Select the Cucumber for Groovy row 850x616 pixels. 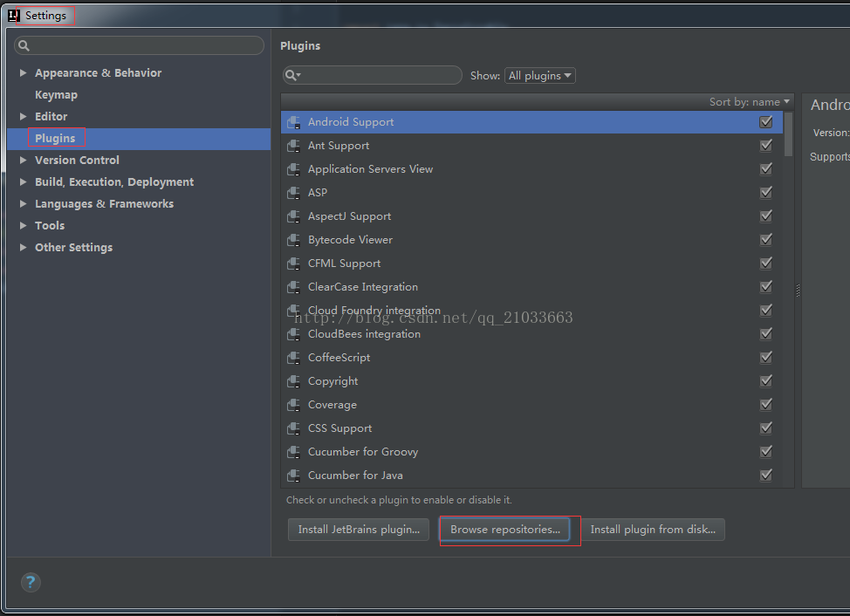(x=531, y=452)
